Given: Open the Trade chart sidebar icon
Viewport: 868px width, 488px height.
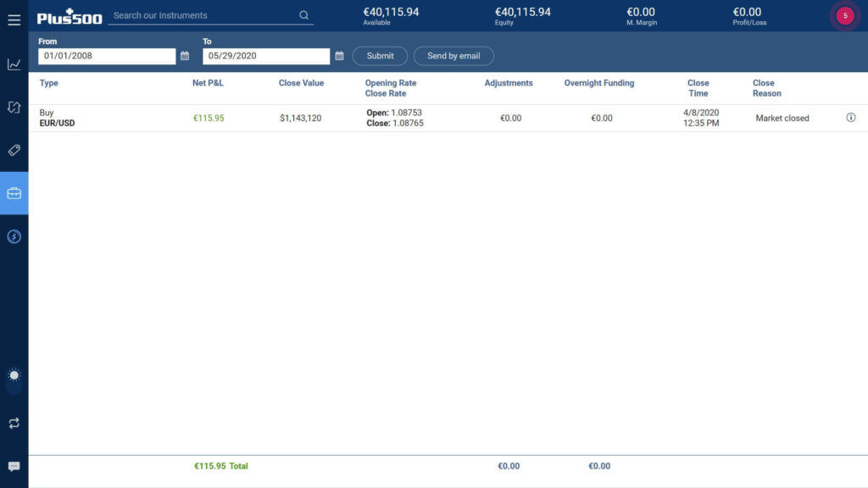Looking at the screenshot, I should pyautogui.click(x=14, y=64).
